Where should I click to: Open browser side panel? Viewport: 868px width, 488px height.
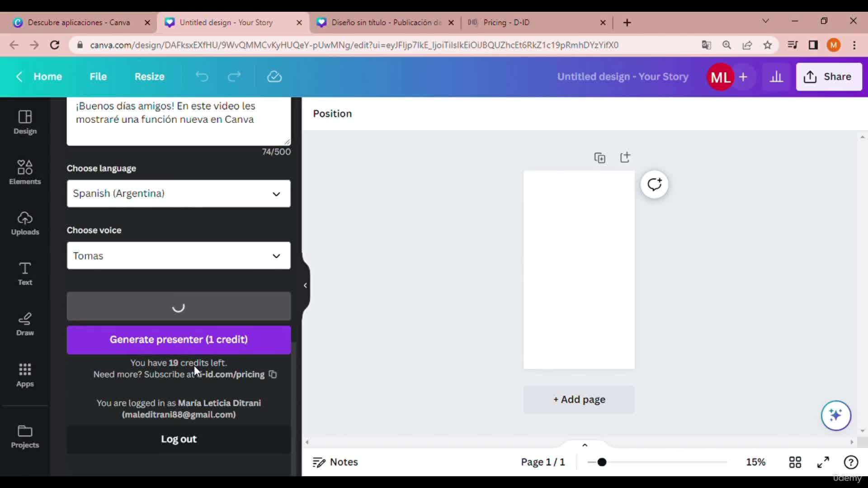click(813, 45)
